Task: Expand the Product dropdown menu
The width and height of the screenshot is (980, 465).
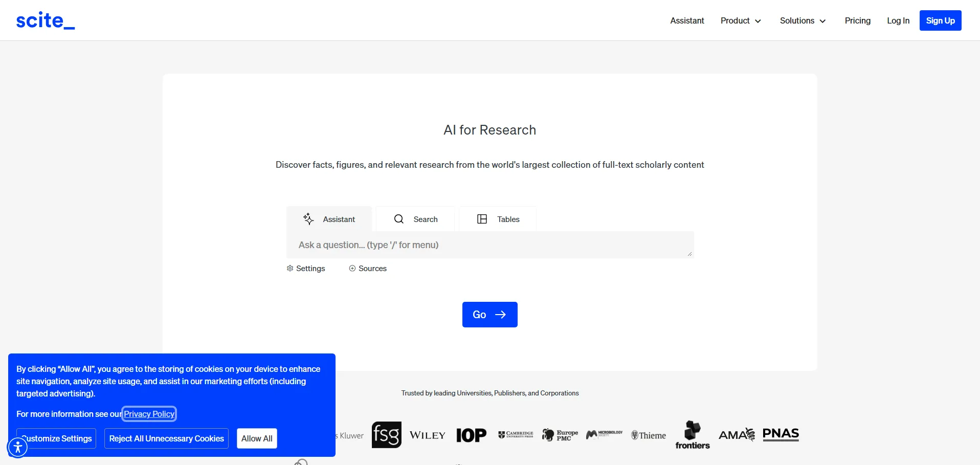Action: pyautogui.click(x=741, y=20)
